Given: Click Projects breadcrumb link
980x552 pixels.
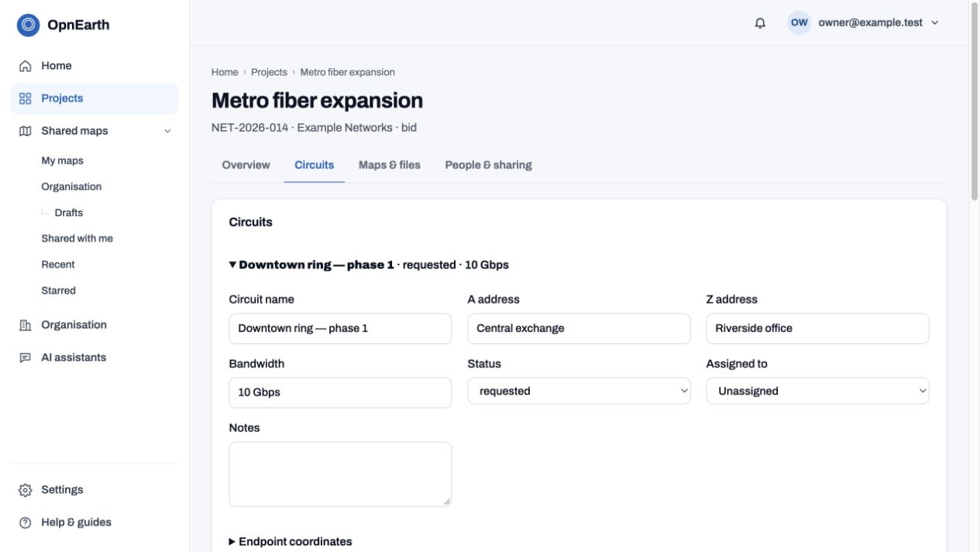Looking at the screenshot, I should tap(269, 72).
